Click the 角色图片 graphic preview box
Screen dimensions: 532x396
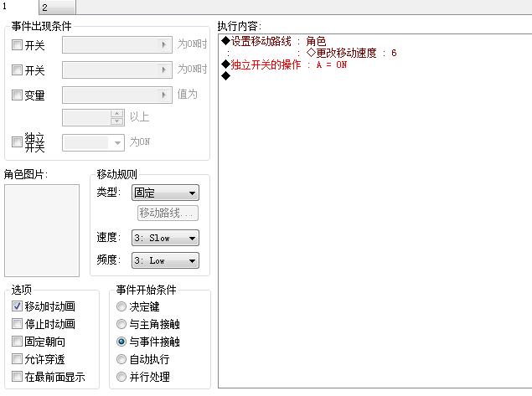pos(42,230)
